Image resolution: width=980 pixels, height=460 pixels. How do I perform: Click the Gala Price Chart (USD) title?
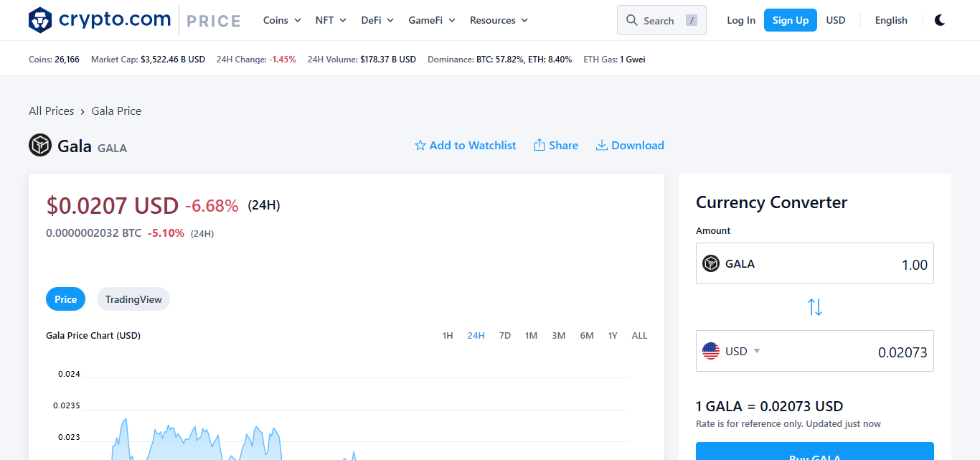pos(93,335)
